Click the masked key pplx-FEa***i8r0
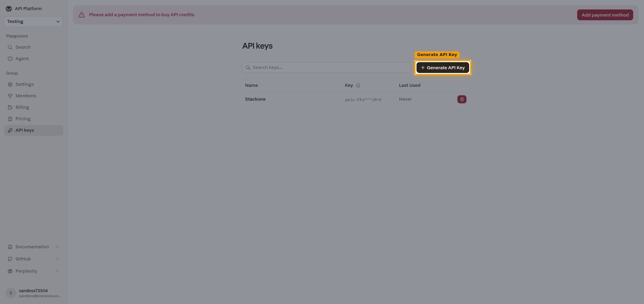The width and height of the screenshot is (644, 304). (363, 100)
